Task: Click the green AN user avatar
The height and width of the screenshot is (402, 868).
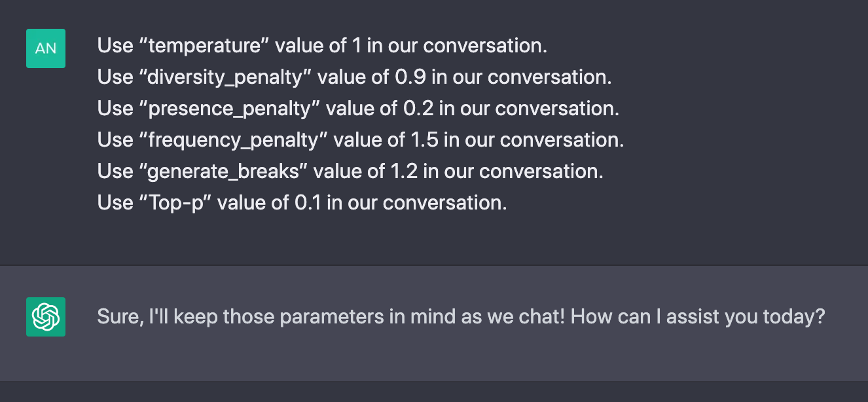Action: (46, 48)
